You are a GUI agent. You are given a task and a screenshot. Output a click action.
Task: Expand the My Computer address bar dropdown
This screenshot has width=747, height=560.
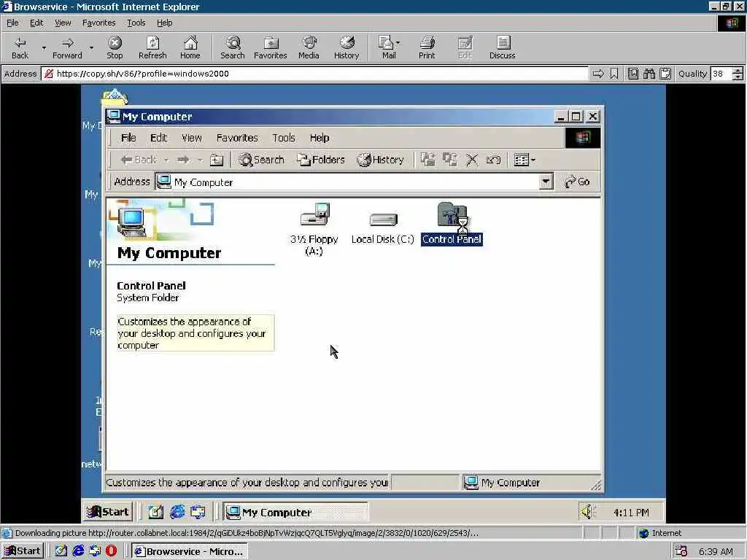[x=546, y=182]
